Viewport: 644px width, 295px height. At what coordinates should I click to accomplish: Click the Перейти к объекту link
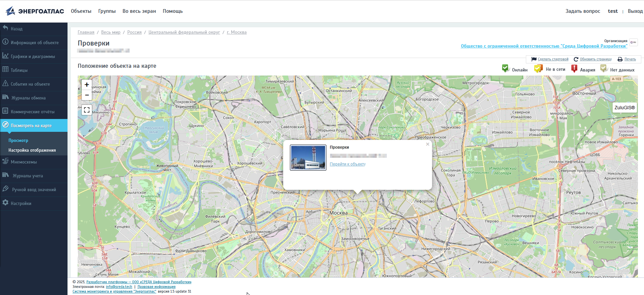pyautogui.click(x=347, y=164)
